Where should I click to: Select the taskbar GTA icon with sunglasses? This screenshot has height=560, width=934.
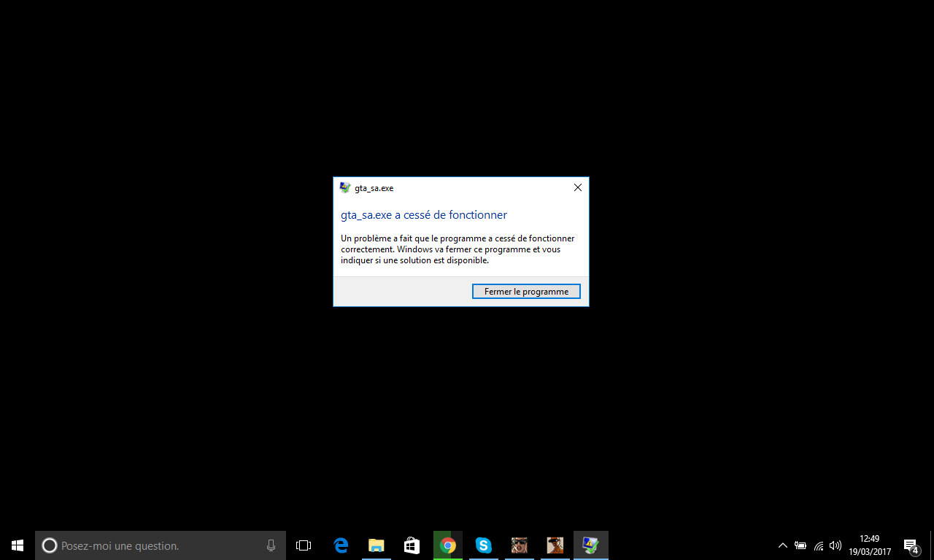click(519, 545)
